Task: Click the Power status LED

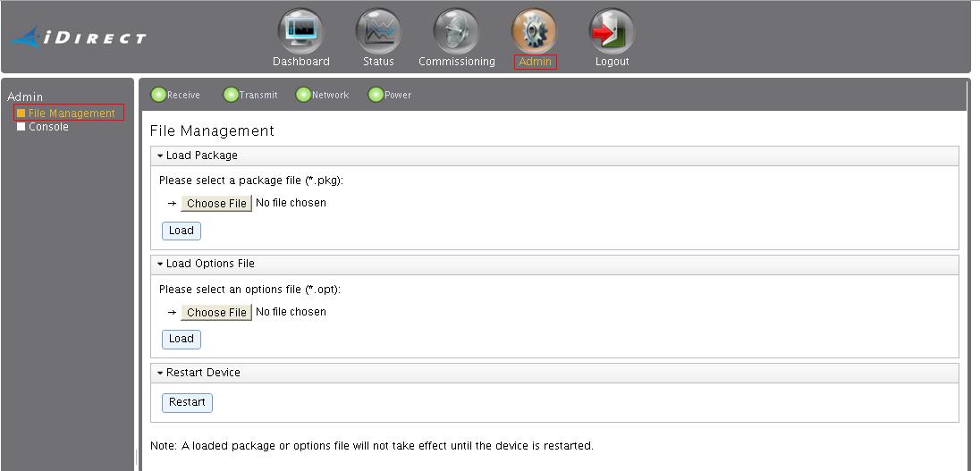Action: point(376,95)
